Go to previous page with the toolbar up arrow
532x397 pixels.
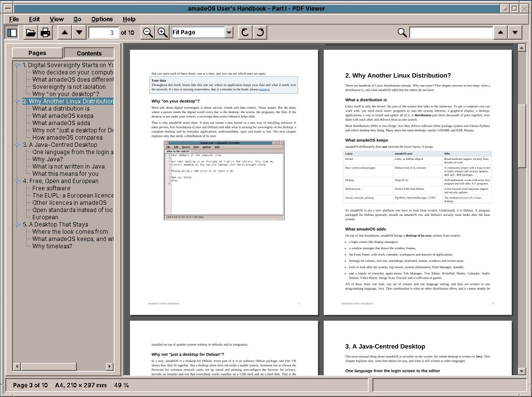(64, 32)
